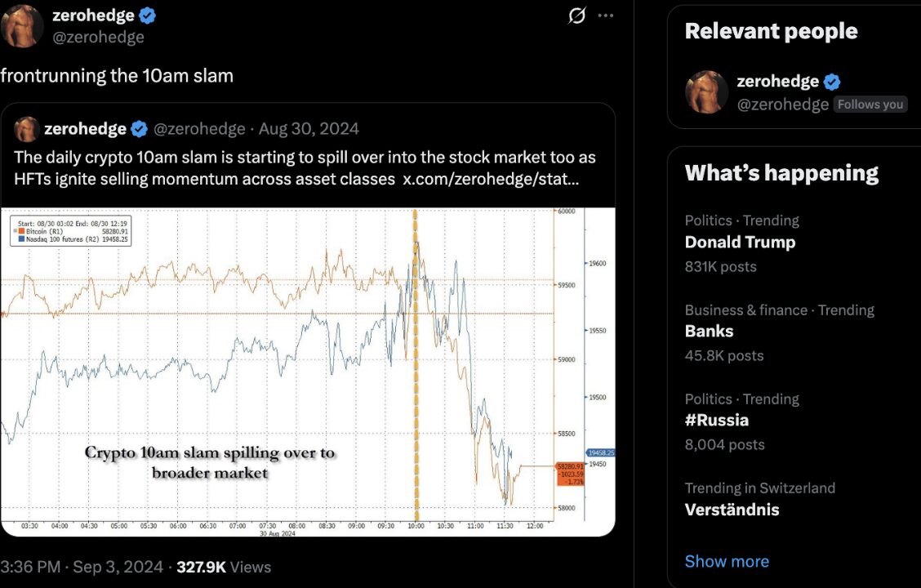Click the 3:36 PM Sep 3, 2024 timestamp
Image resolution: width=921 pixels, height=588 pixels.
82,567
